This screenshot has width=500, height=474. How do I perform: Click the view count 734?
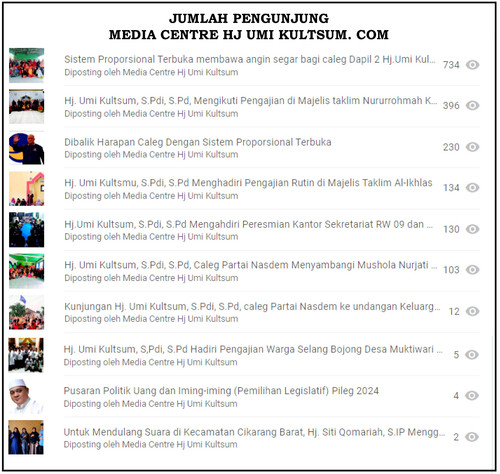451,65
